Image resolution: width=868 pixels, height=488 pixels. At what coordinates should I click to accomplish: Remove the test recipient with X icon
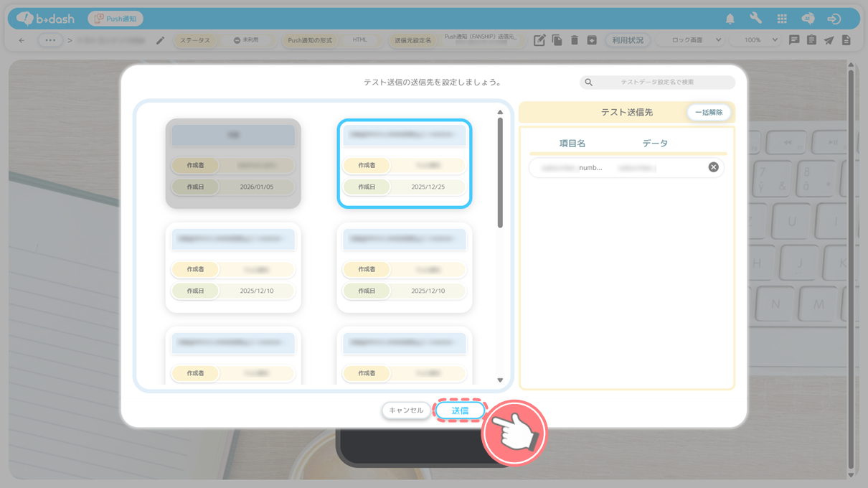713,167
